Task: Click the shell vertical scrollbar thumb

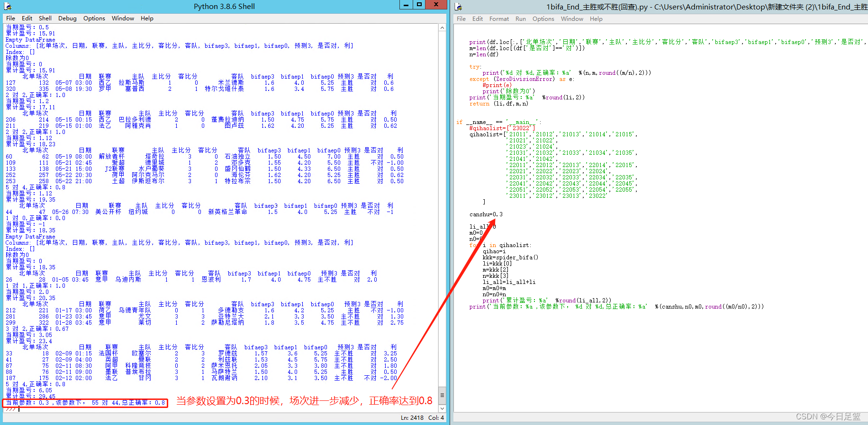Action: coord(442,395)
